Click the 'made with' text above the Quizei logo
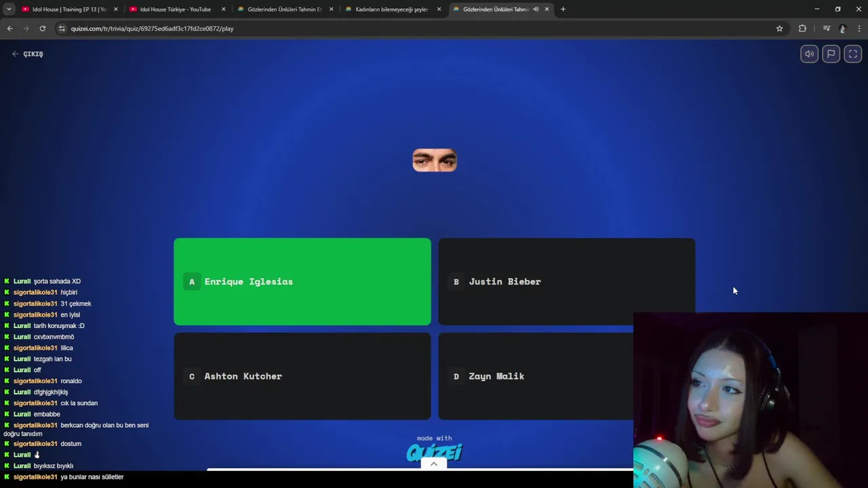Screen dimensions: 868x488 (x=434, y=439)
